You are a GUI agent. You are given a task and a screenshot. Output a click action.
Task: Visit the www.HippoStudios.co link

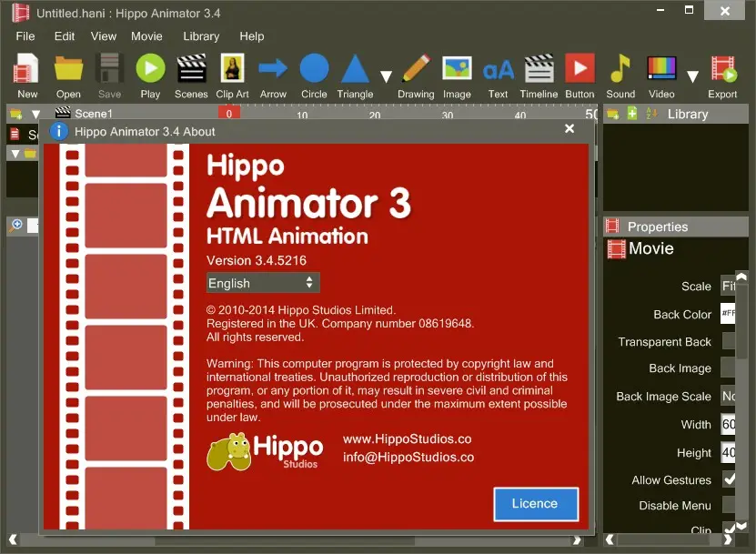407,438
